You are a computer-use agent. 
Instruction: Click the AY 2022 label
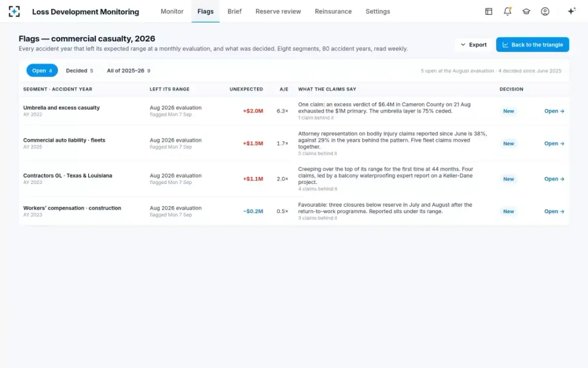33,114
